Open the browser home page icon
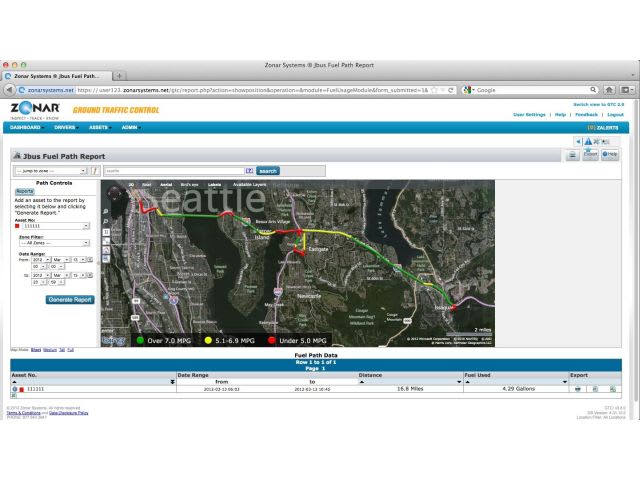 (x=609, y=90)
